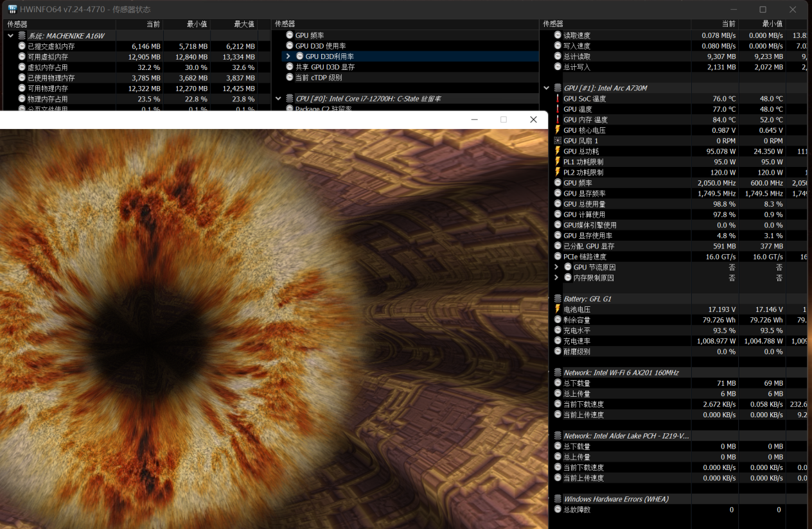The image size is (812, 529).
Task: Click the PL1 功耗限制 power icon
Action: pyautogui.click(x=558, y=162)
